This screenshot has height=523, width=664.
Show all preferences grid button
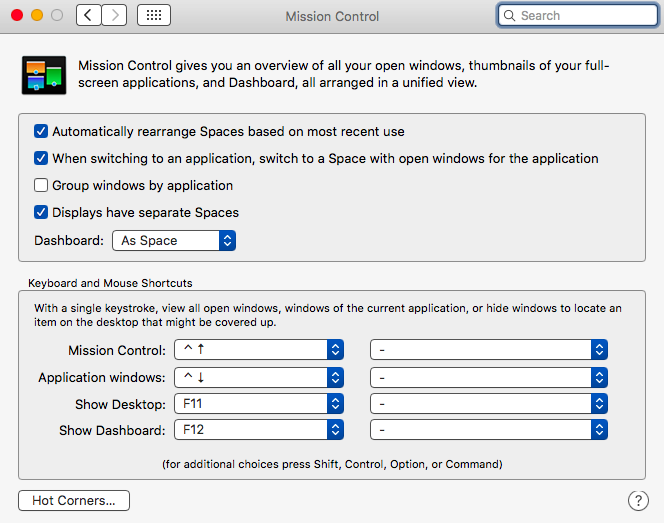click(154, 16)
